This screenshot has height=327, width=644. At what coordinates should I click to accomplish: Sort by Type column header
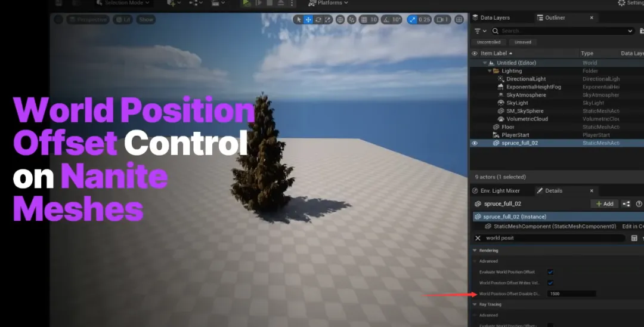tap(587, 53)
